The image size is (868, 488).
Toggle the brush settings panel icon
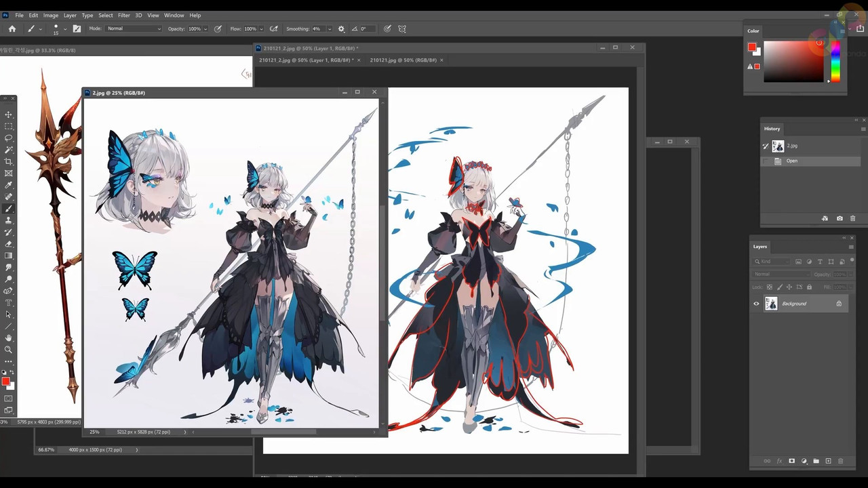pyautogui.click(x=77, y=28)
